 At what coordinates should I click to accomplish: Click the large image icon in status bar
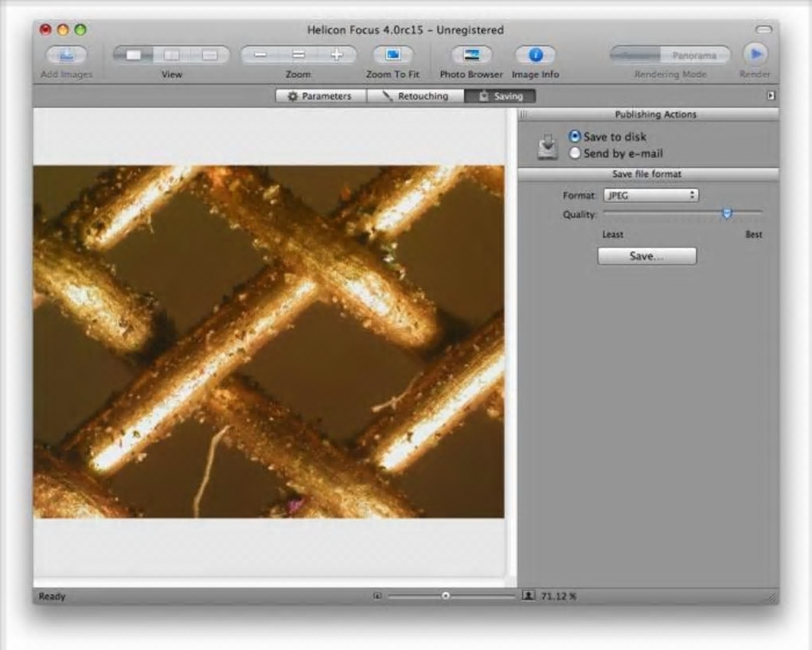pos(528,595)
